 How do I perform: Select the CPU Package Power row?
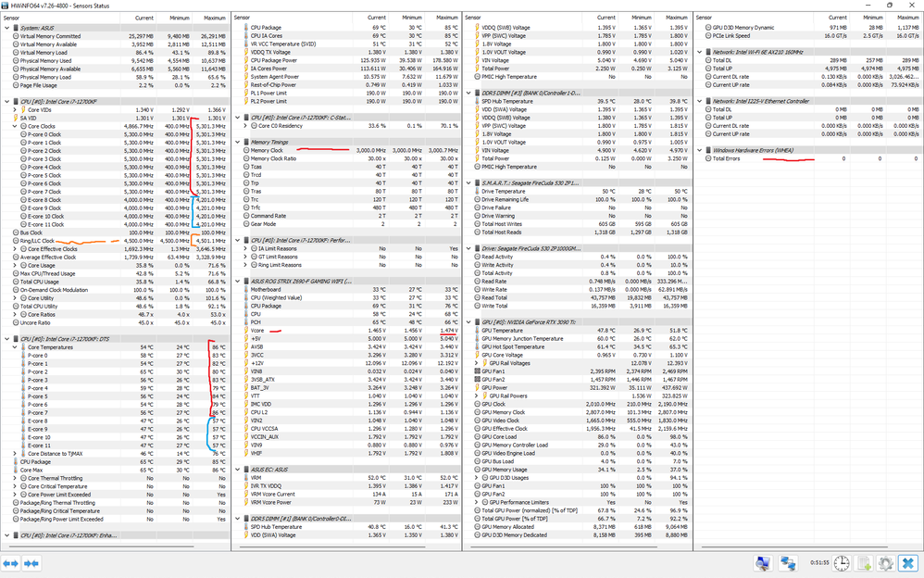348,60
